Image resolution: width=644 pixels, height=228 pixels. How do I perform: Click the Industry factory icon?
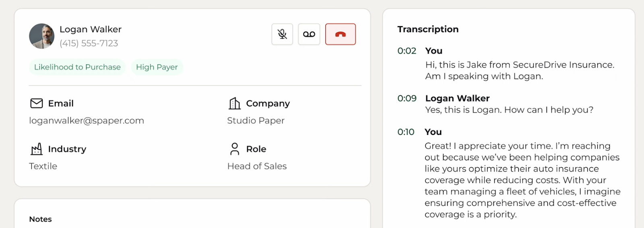pyautogui.click(x=37, y=149)
